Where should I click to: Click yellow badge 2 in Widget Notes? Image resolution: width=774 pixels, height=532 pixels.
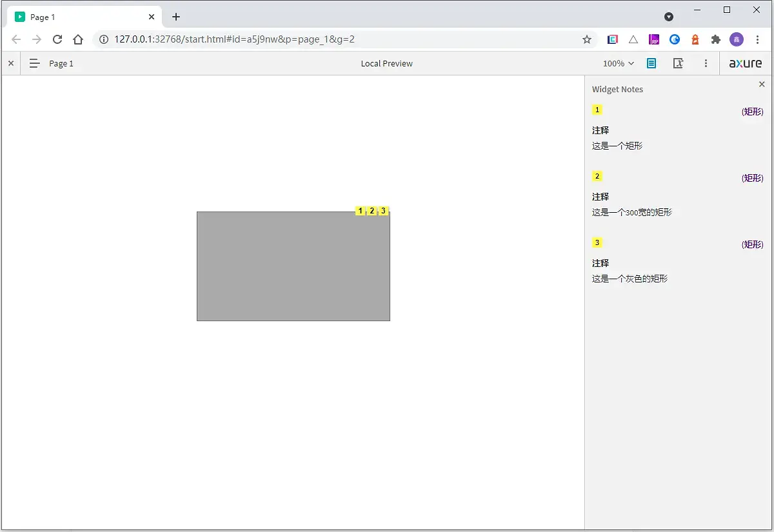pyautogui.click(x=597, y=176)
